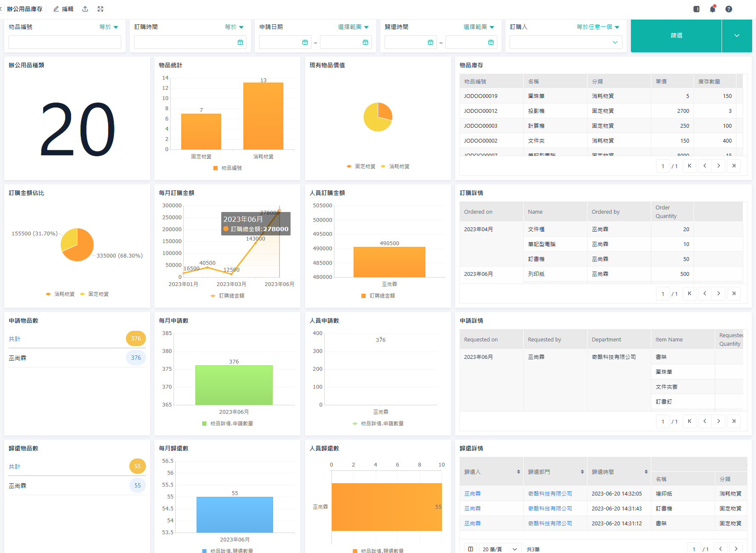Viewport: 756px width, 553px height.
Task: Open 選擇範圍 dropdown for 申請日期
Action: (354, 27)
